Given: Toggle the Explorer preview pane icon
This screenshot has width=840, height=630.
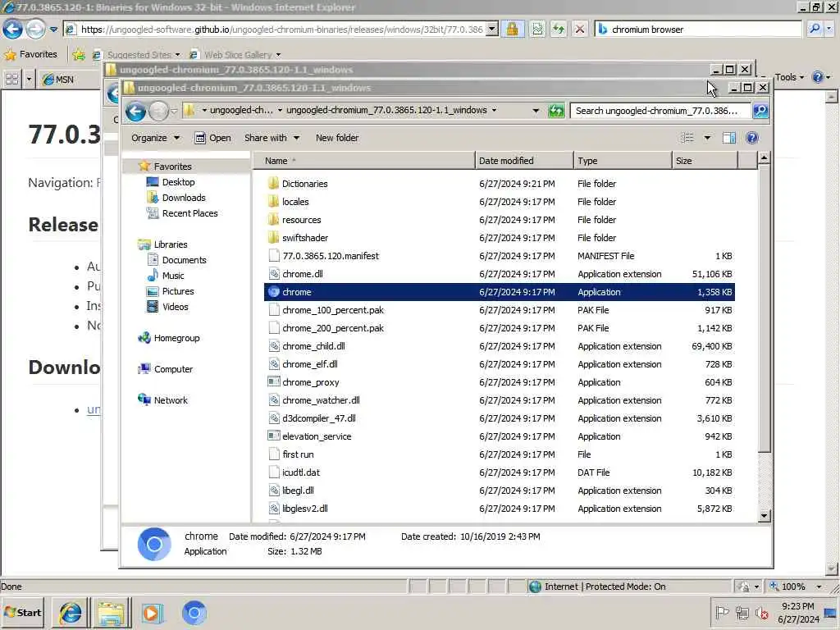Looking at the screenshot, I should coord(728,138).
